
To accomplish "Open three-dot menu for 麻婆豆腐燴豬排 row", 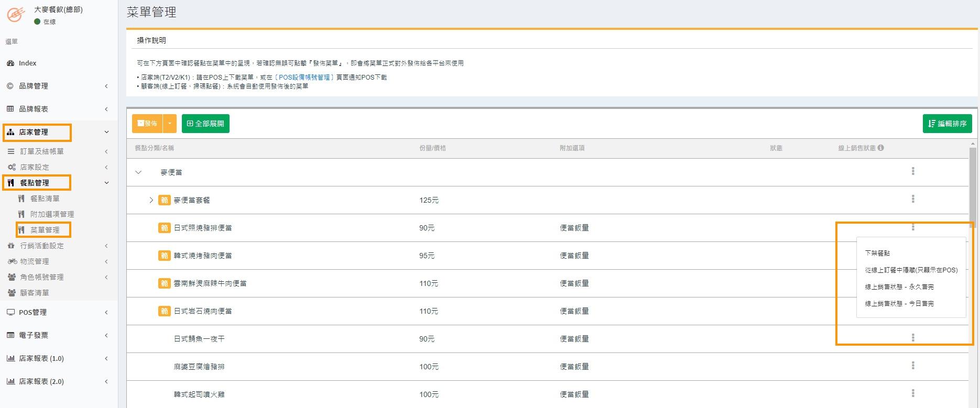I will pyautogui.click(x=912, y=366).
